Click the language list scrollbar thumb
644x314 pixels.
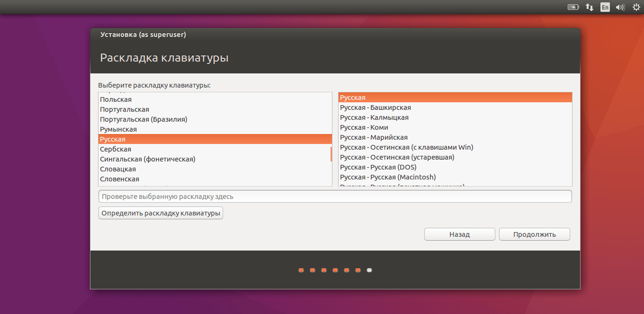coord(331,154)
